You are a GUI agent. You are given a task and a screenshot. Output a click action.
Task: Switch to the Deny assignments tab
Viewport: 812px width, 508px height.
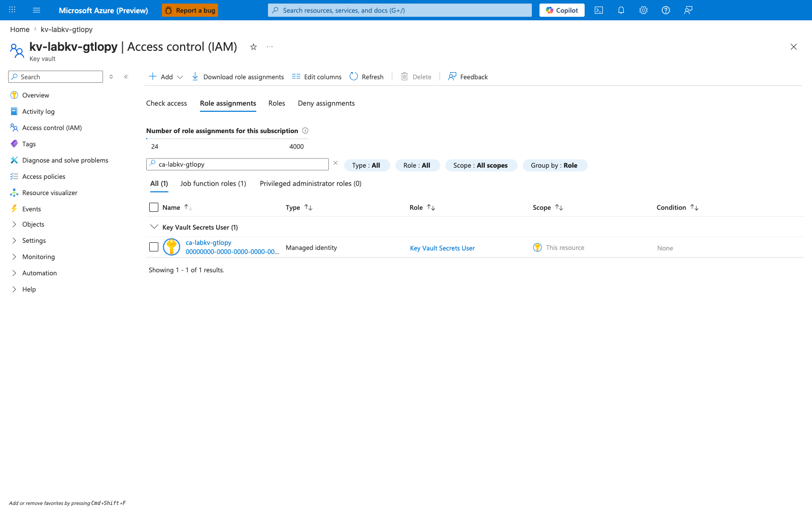pyautogui.click(x=326, y=103)
